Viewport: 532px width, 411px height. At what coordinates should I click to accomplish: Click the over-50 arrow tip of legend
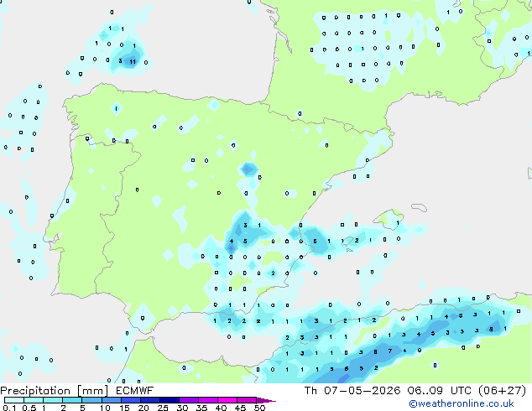(266, 400)
